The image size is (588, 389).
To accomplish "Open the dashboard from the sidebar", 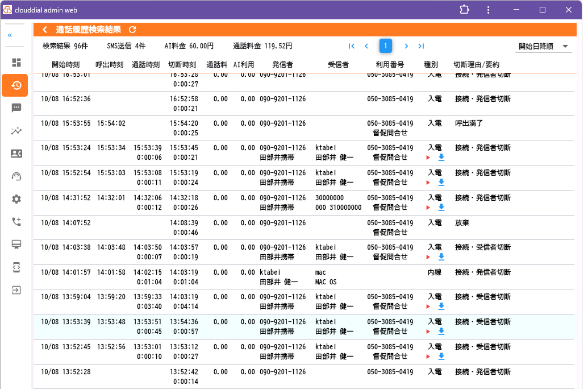I will click(16, 63).
